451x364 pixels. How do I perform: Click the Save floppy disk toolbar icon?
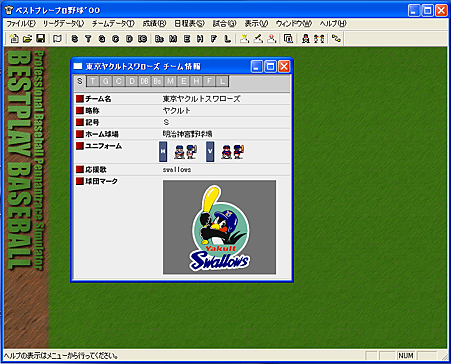(41, 39)
